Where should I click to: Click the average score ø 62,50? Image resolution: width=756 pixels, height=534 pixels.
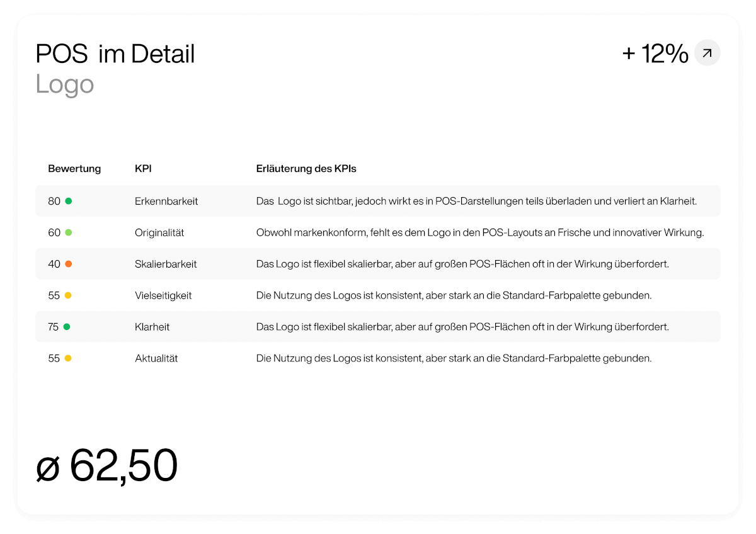point(106,466)
